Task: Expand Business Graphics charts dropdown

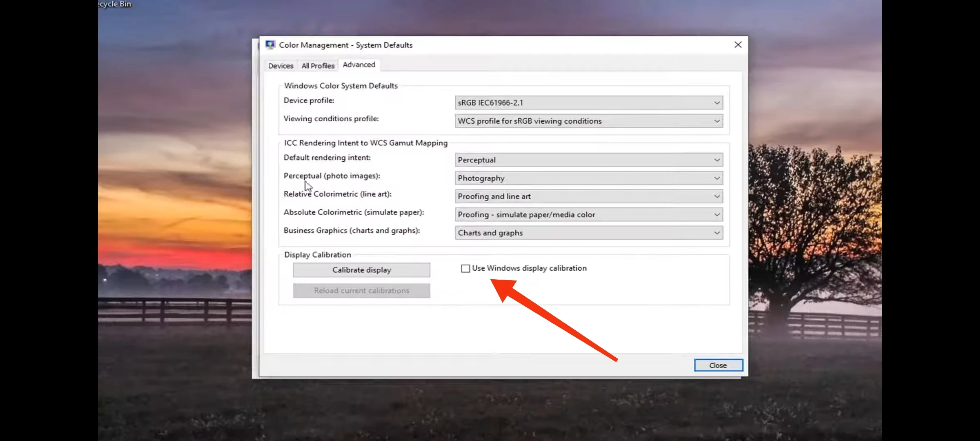Action: click(588, 233)
